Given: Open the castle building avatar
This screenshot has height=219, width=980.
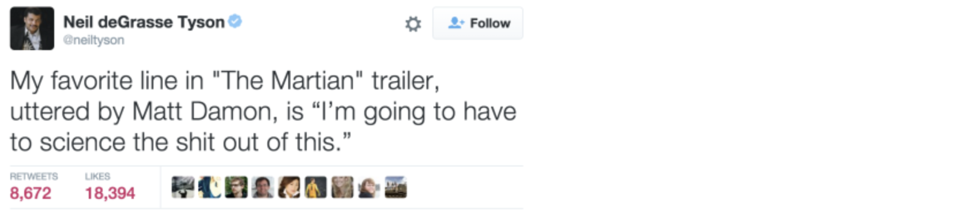Looking at the screenshot, I should tap(395, 187).
